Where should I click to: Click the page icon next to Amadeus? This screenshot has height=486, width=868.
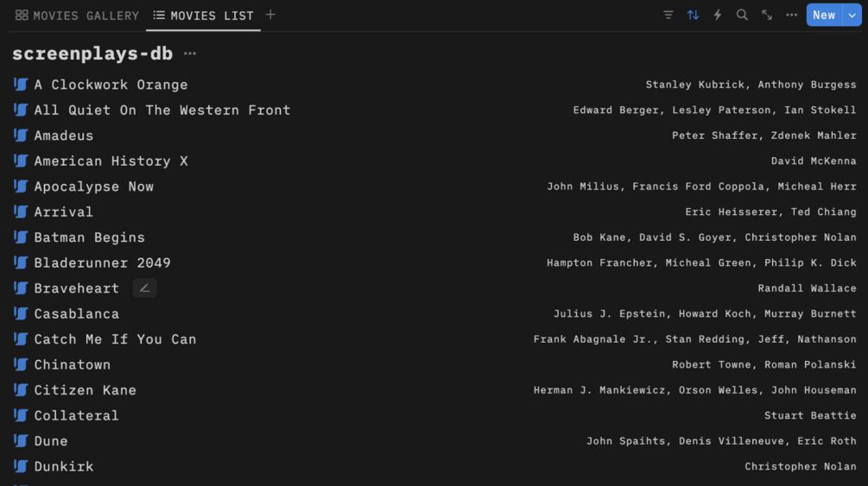pos(21,136)
